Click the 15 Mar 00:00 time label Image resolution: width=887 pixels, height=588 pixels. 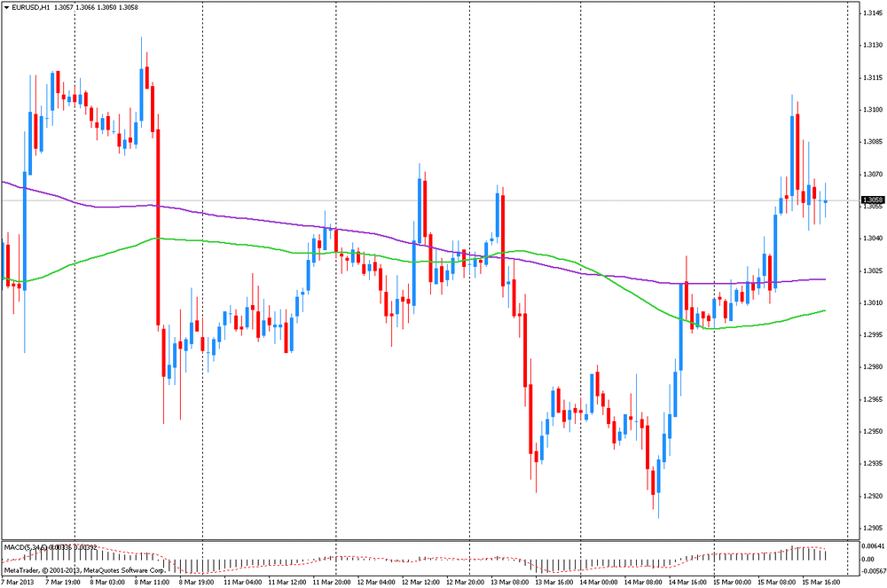click(733, 582)
